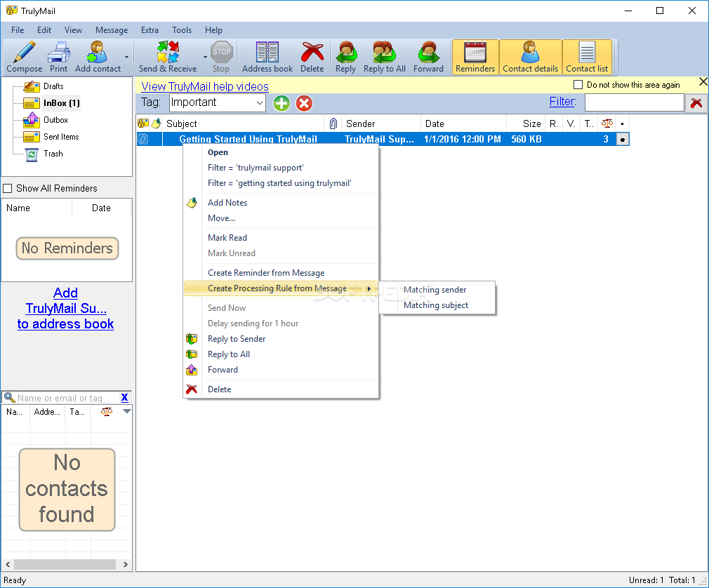Open the Tools menu

[182, 30]
